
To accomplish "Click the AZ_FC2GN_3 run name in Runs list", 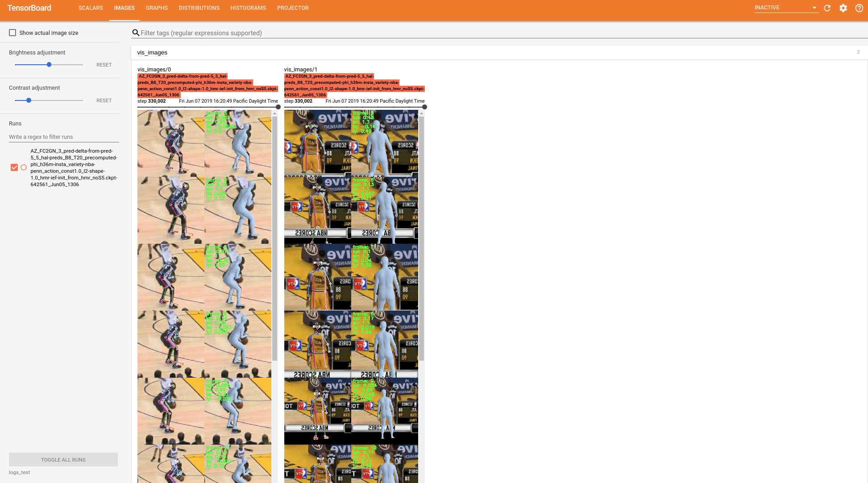I will point(74,167).
